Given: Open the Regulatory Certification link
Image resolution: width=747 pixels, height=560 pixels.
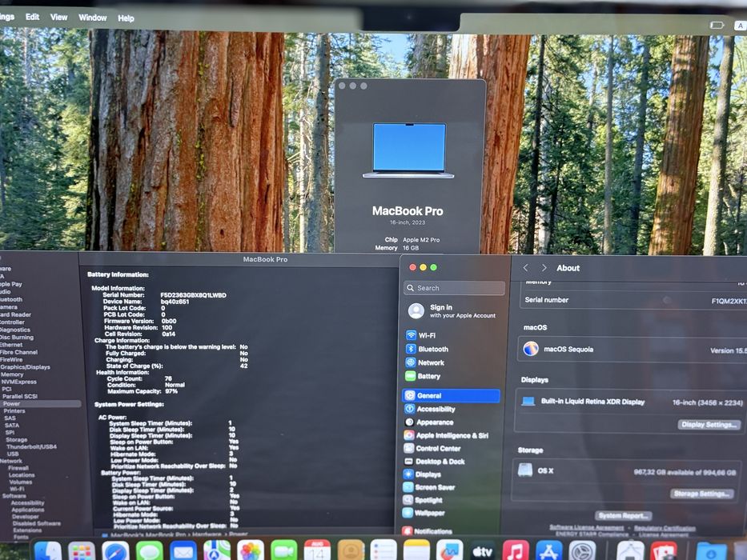Looking at the screenshot, I should point(665,528).
